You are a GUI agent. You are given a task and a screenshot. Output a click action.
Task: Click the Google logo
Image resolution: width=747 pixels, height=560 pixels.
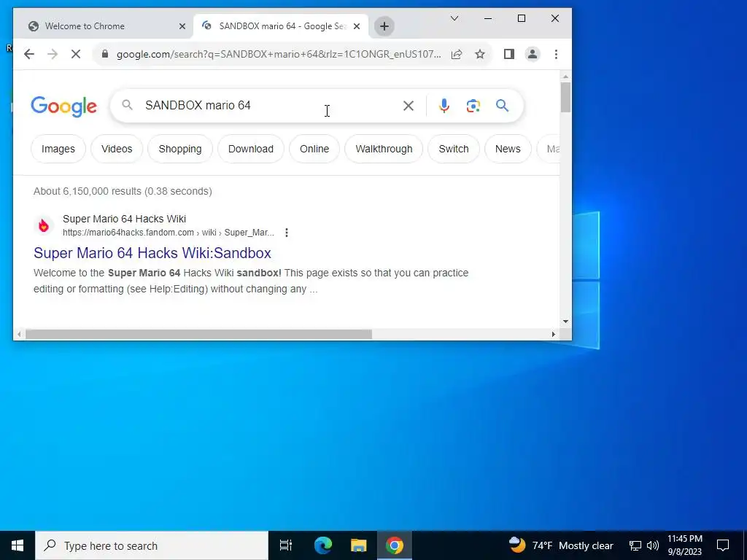(64, 106)
